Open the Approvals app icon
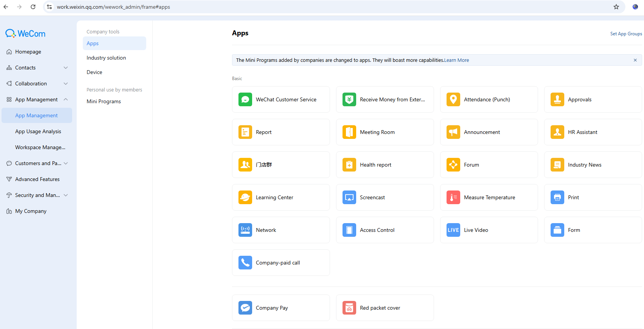Screen dimensions: 644x329 coord(557,99)
